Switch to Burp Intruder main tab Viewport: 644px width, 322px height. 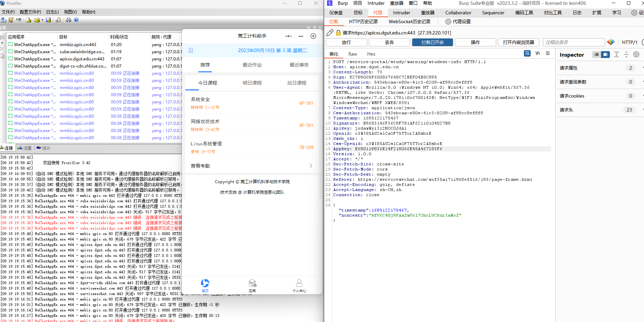tap(402, 13)
